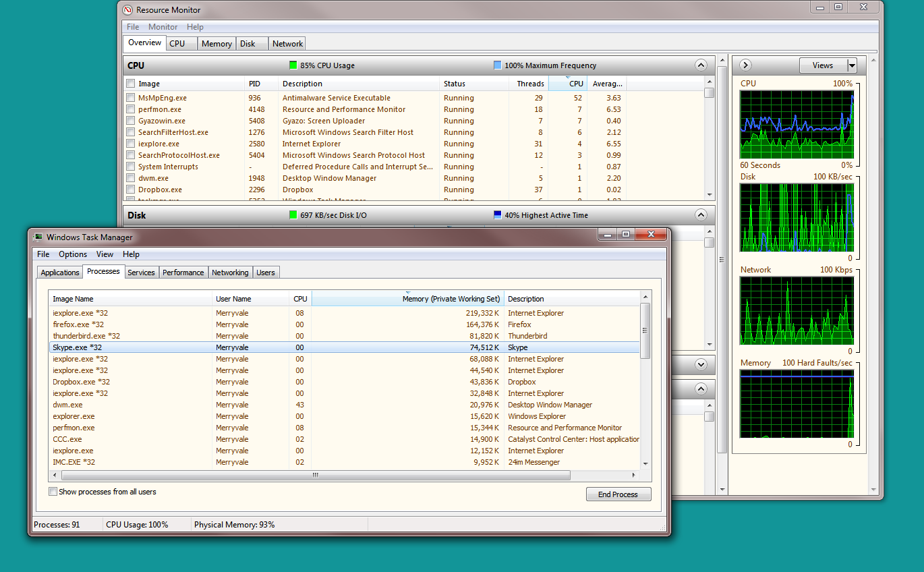Click the Memory hard faults graph

pos(797,403)
